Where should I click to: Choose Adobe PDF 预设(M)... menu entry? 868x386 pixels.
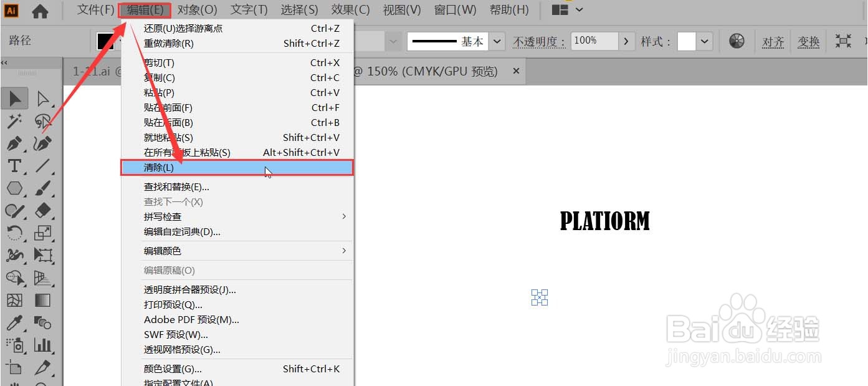coord(237,319)
